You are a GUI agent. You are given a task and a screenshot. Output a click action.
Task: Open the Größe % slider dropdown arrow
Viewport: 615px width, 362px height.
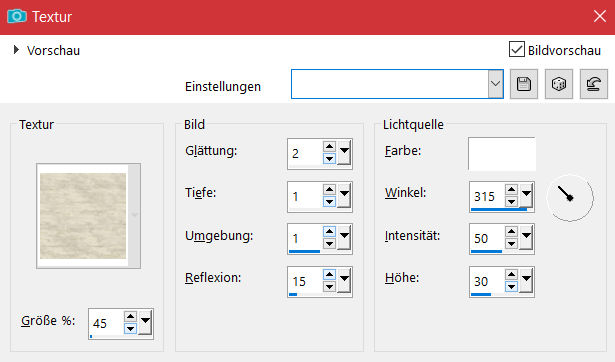pyautogui.click(x=145, y=322)
